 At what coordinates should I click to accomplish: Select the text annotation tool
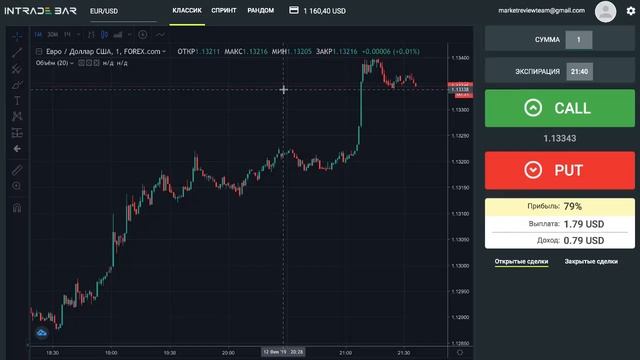click(17, 101)
